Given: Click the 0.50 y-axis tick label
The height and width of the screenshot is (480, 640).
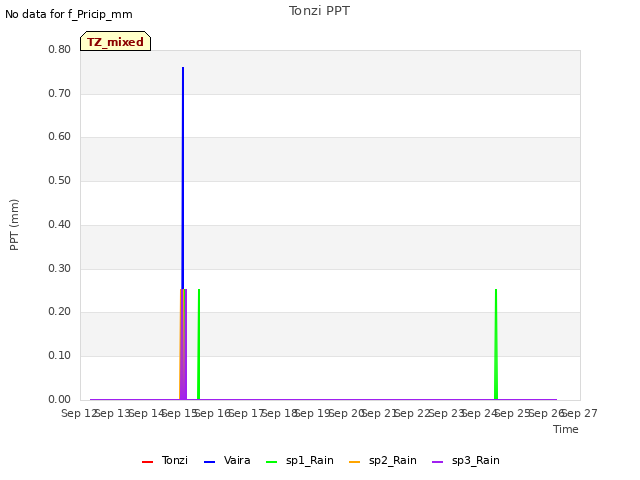Looking at the screenshot, I should (x=60, y=180).
